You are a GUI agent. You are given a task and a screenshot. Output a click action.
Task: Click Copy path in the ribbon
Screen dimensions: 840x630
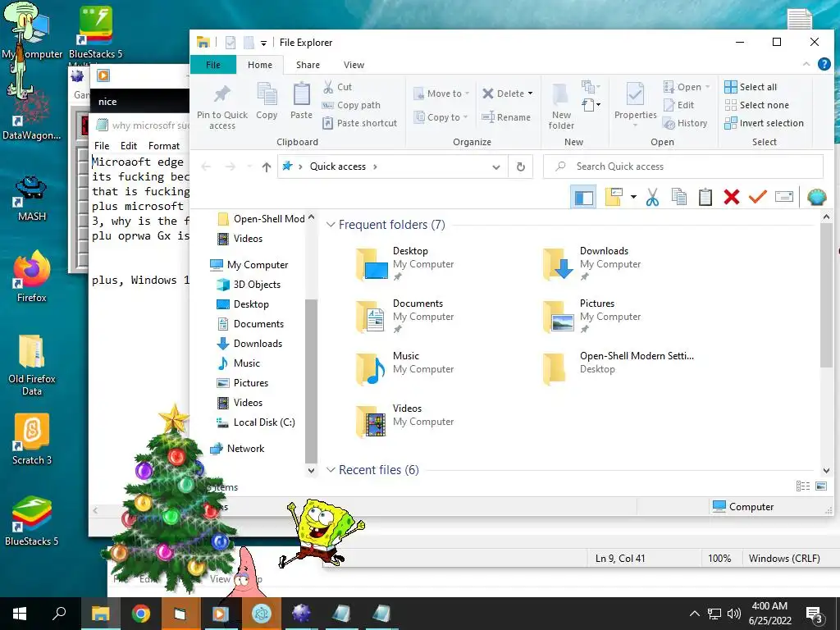[351, 105]
